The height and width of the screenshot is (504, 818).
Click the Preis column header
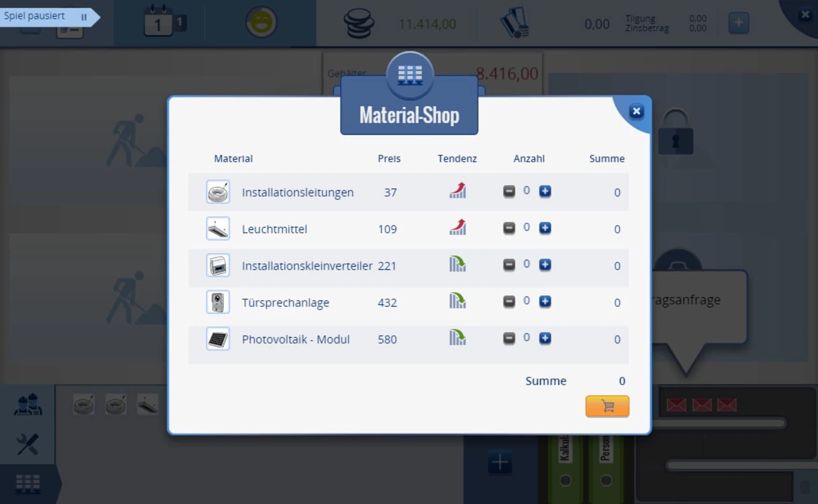(x=389, y=159)
